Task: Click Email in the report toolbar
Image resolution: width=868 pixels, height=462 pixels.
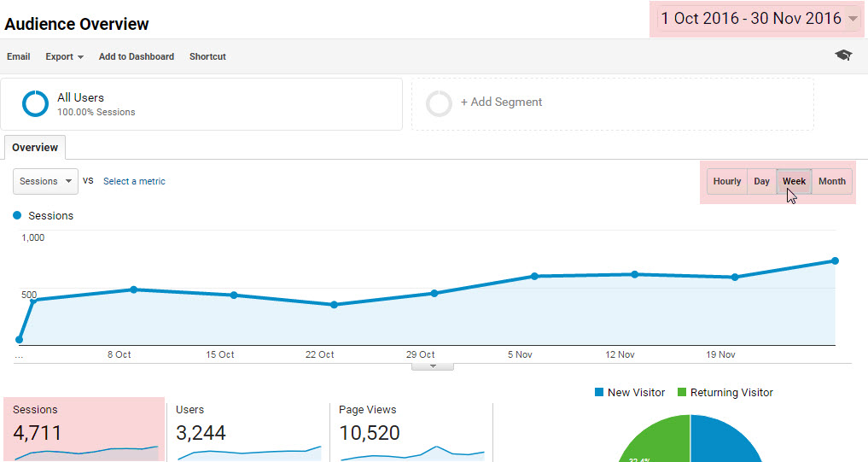Action: coord(18,56)
